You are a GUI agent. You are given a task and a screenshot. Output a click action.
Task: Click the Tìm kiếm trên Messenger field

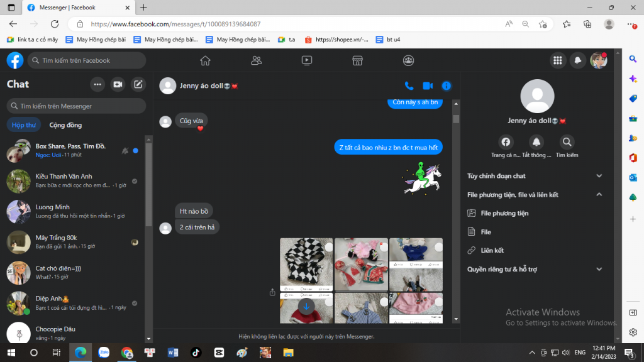[x=76, y=106]
